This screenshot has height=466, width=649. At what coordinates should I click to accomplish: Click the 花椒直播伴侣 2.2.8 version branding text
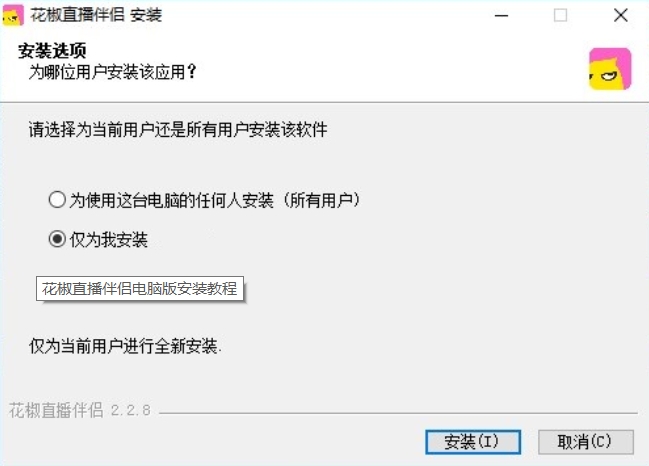click(x=79, y=411)
